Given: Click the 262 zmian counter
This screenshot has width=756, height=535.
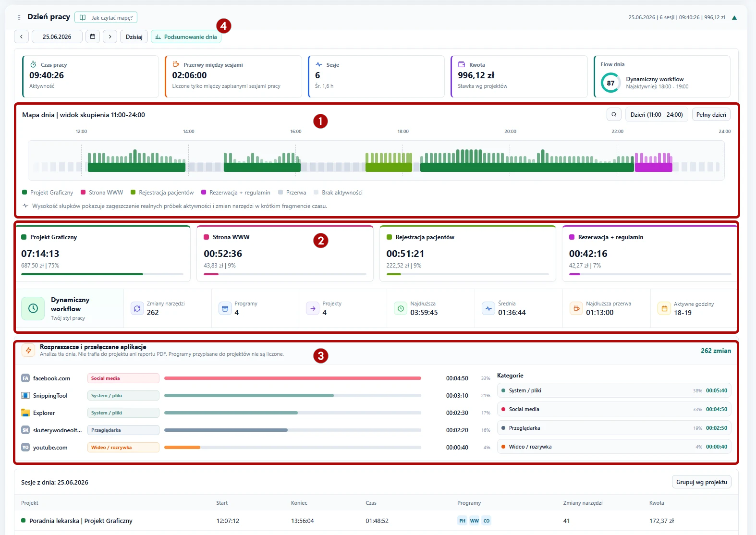Looking at the screenshot, I should [x=716, y=351].
